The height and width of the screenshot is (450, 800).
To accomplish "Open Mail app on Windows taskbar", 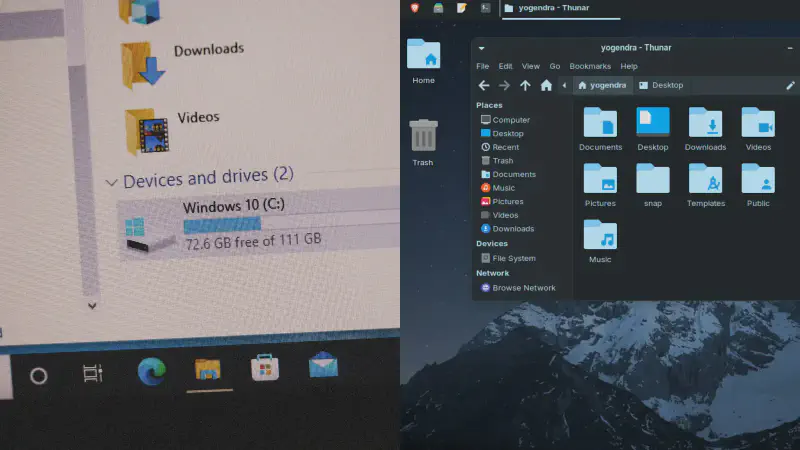I will click(x=323, y=364).
